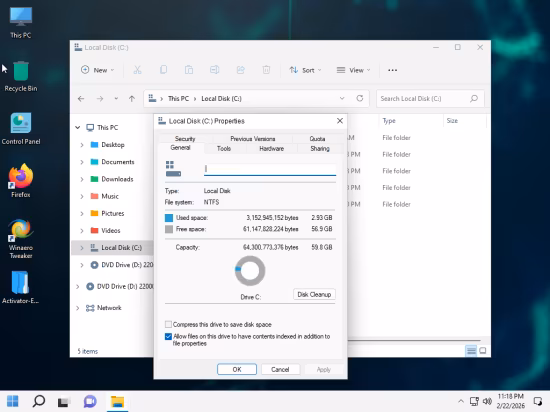Sort by the Type column header

(x=389, y=121)
